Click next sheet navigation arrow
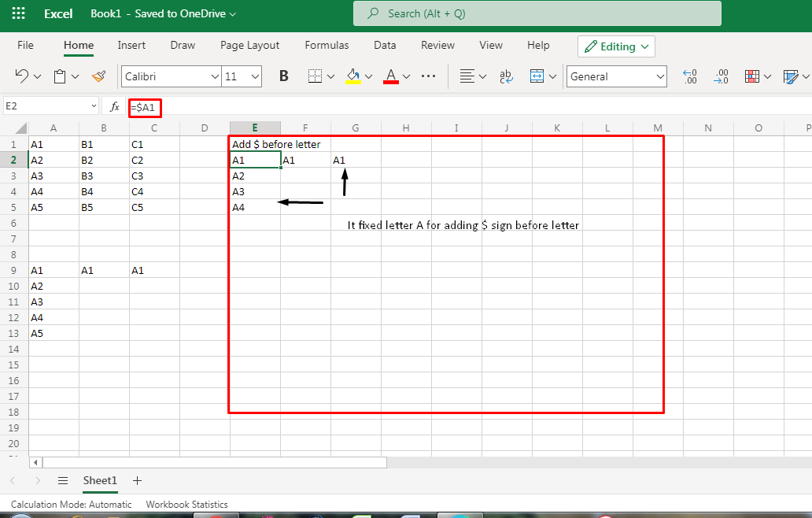Image resolution: width=812 pixels, height=518 pixels. (37, 481)
